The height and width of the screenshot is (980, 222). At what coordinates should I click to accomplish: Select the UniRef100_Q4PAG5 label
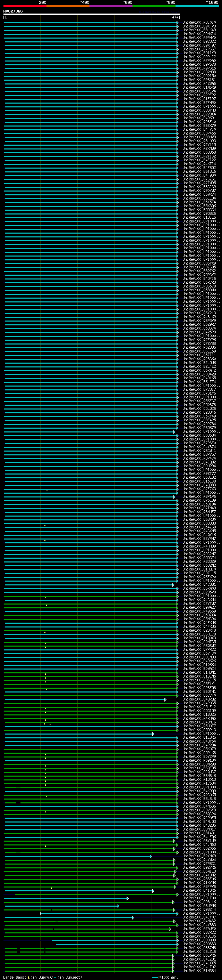(199, 703)
